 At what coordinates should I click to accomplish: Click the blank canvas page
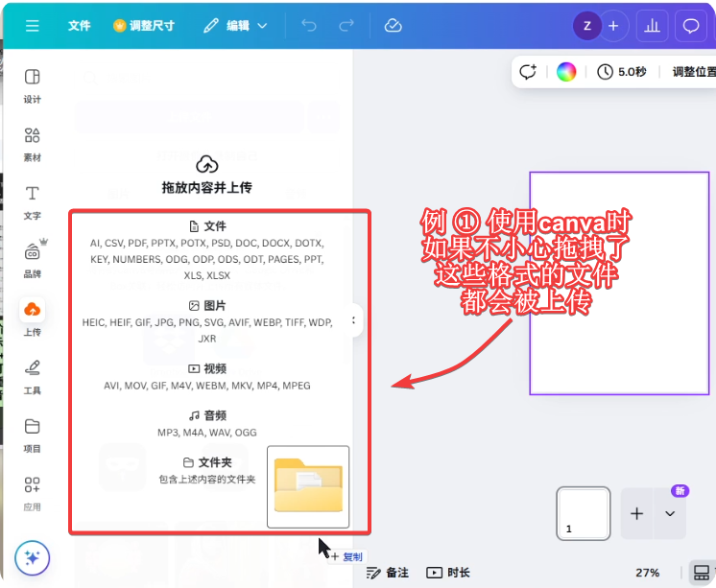tap(619, 283)
